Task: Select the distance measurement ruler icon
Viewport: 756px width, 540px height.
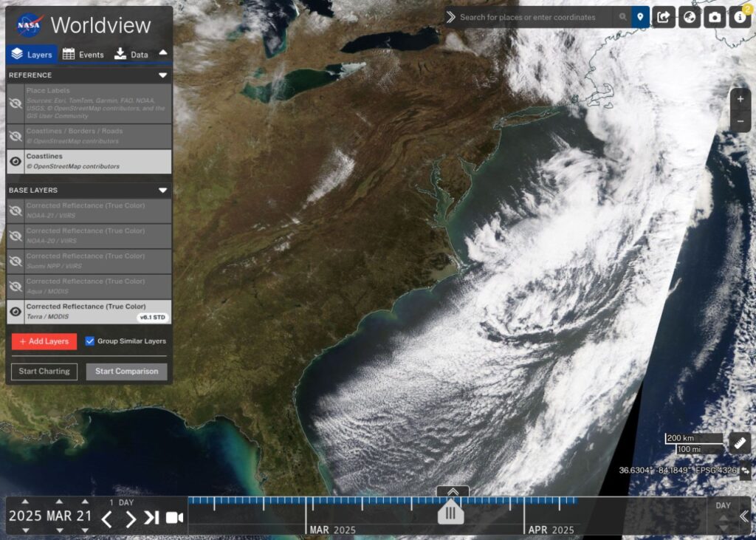Action: (739, 444)
